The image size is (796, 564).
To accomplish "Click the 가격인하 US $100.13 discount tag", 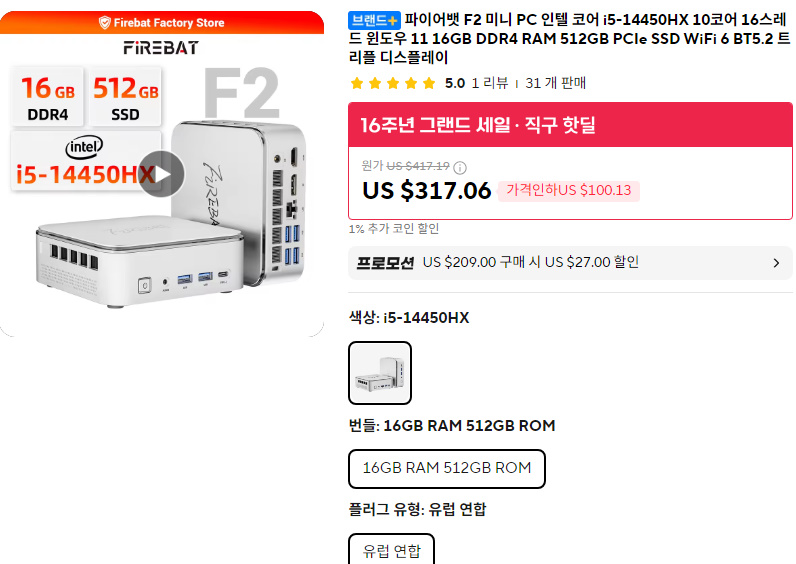I will click(x=569, y=191).
